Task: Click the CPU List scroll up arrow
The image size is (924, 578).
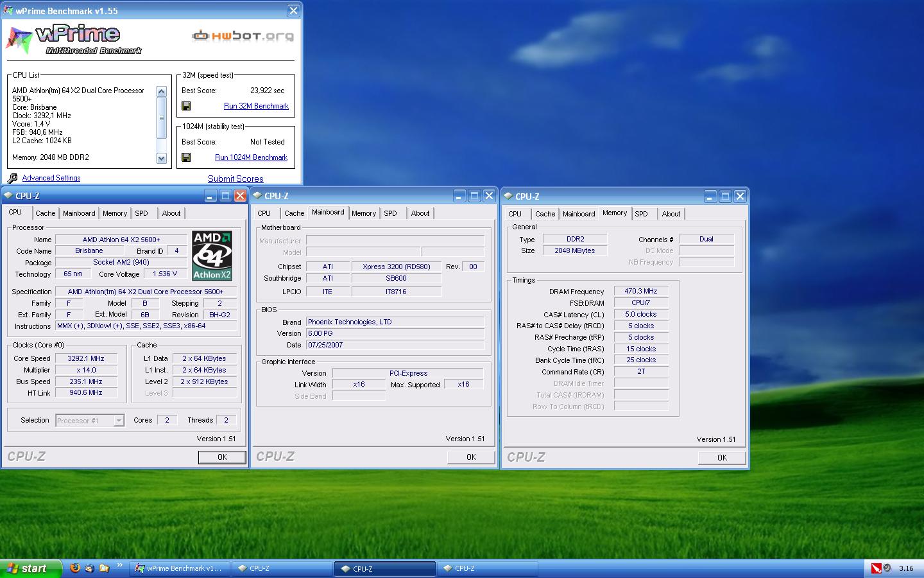Action: click(x=162, y=91)
